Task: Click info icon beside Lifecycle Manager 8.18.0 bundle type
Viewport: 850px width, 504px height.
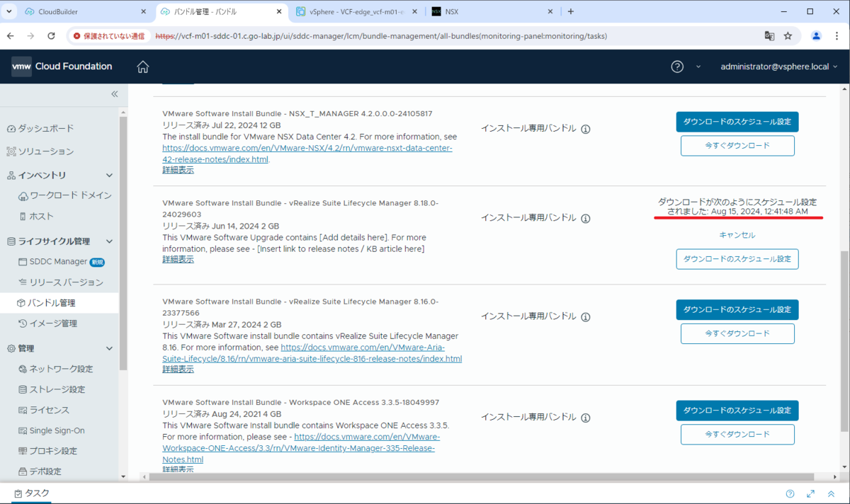Action: pyautogui.click(x=586, y=219)
